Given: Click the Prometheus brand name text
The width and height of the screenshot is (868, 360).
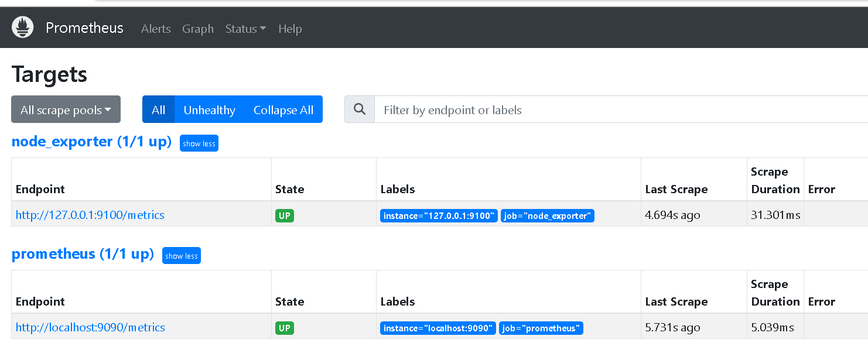Looking at the screenshot, I should (x=84, y=28).
